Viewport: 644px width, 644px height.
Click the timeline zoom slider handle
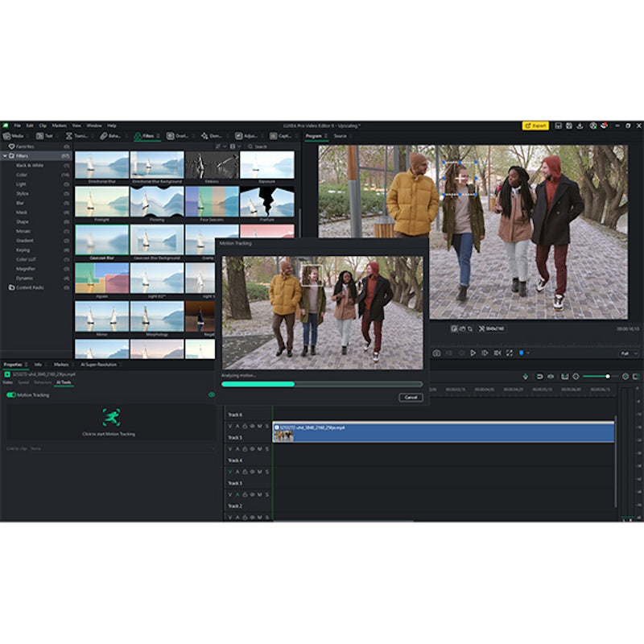pyautogui.click(x=608, y=377)
